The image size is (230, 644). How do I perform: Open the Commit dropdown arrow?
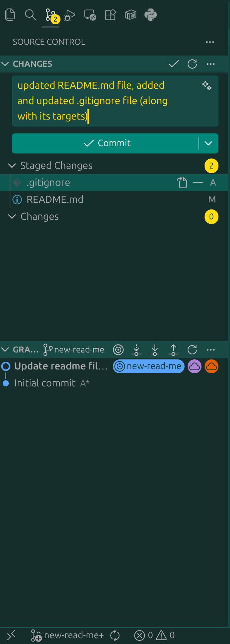(208, 143)
